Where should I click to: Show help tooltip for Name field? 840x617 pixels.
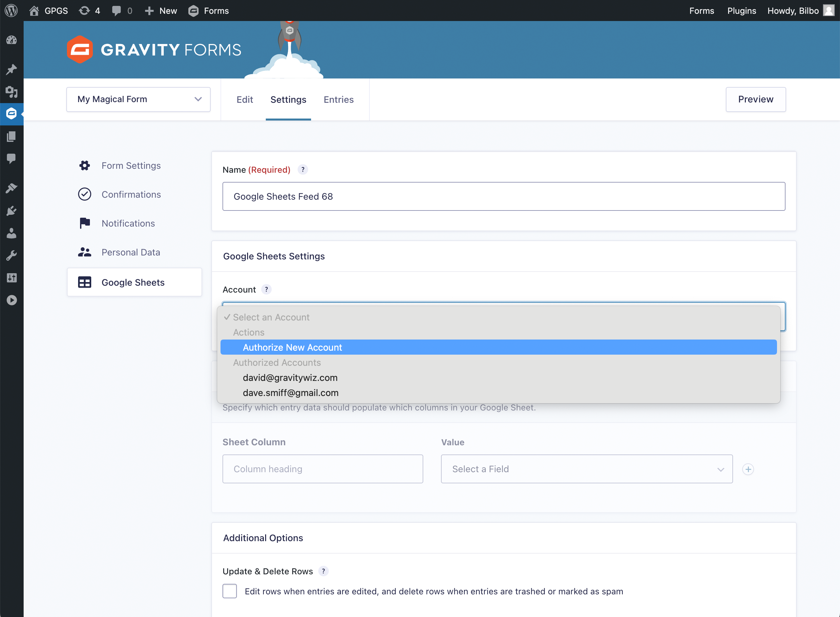pos(303,169)
